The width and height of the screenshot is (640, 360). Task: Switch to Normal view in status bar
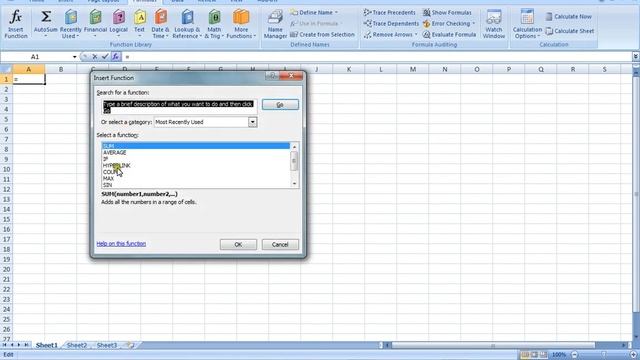coord(525,355)
